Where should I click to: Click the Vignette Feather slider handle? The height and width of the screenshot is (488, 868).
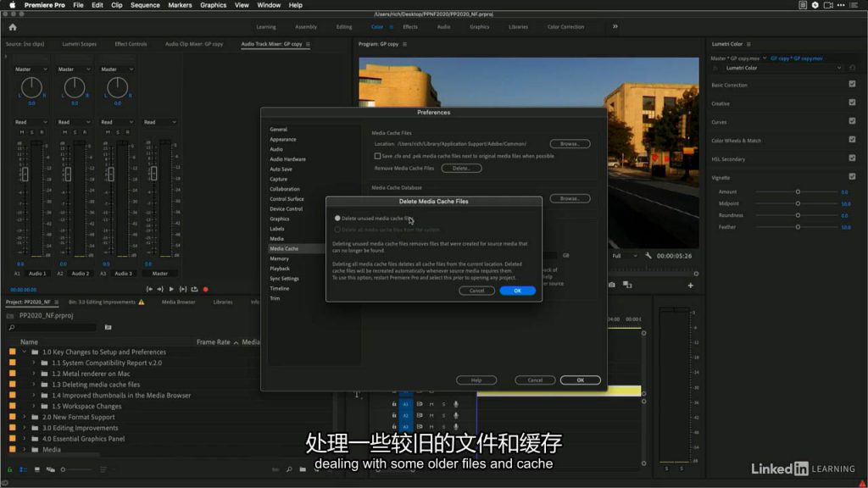pos(798,227)
